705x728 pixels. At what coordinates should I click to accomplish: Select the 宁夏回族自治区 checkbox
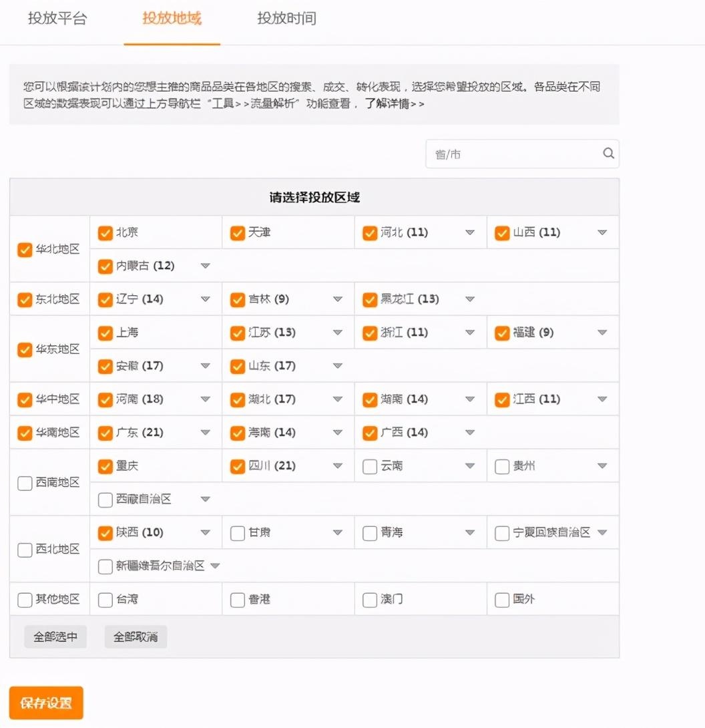tap(502, 533)
